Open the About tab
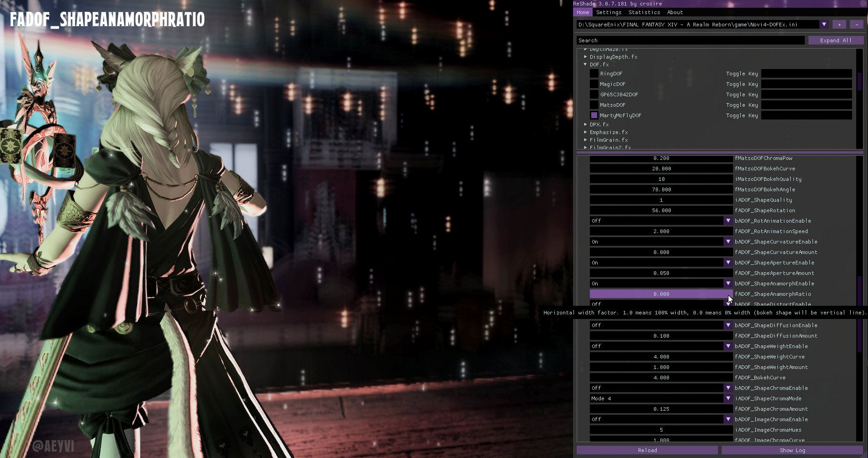The height and width of the screenshot is (458, 868). [x=675, y=12]
